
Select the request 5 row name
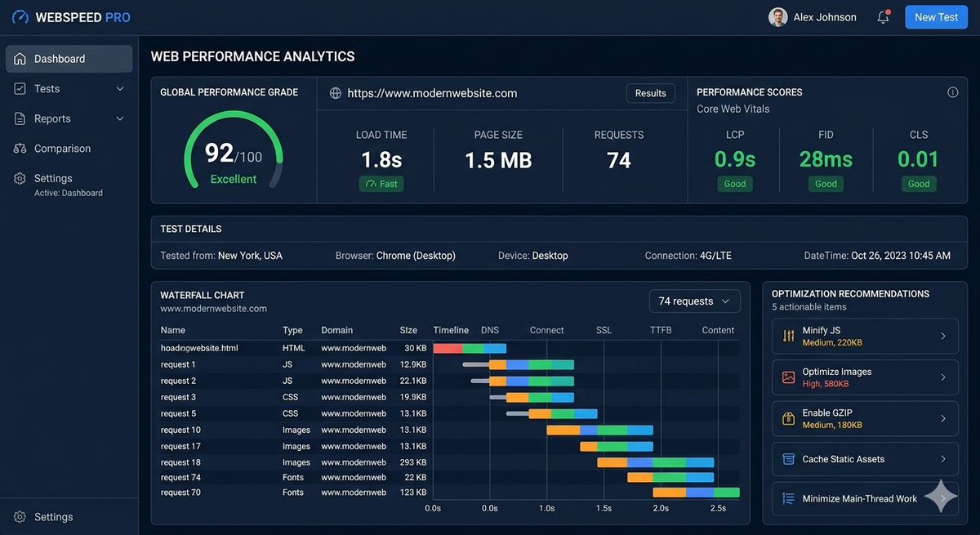178,413
